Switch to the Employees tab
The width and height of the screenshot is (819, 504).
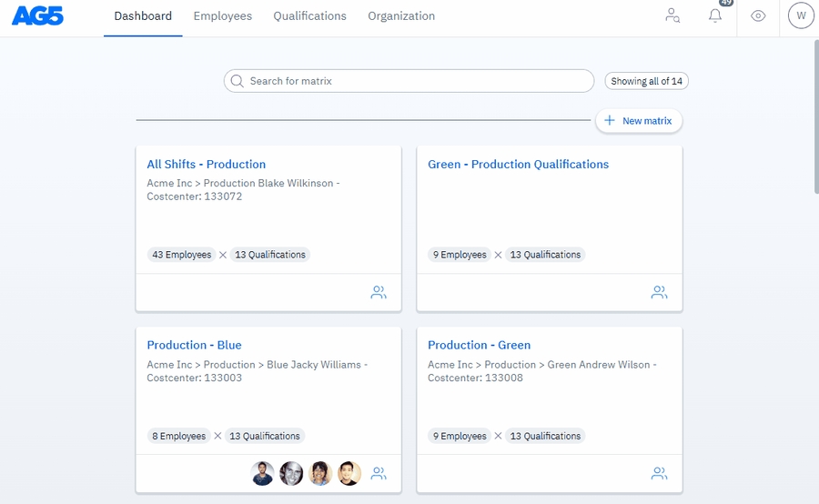click(x=223, y=16)
